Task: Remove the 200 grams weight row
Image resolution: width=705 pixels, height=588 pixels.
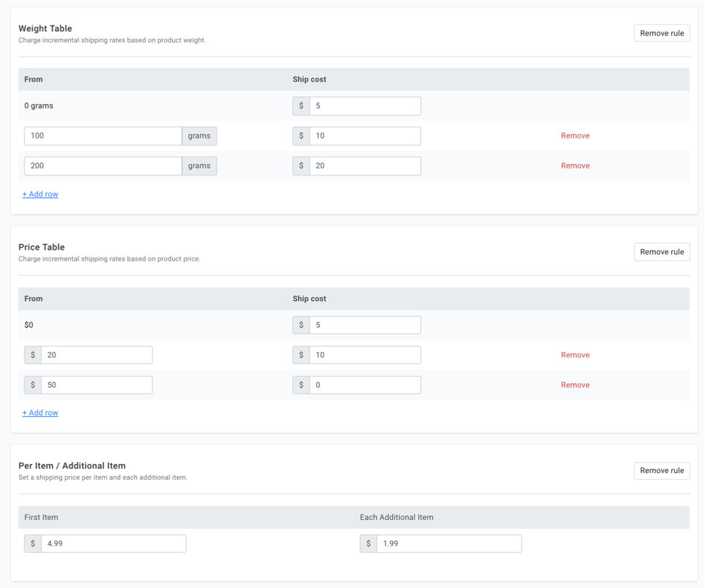Action: (575, 165)
